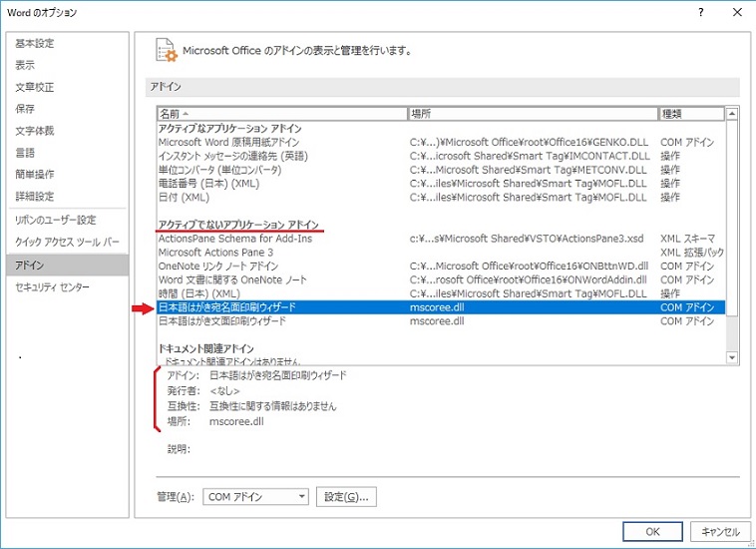Open the 管理 COM アドイン dropdown
Image resolution: width=756 pixels, height=549 pixels.
(x=255, y=496)
